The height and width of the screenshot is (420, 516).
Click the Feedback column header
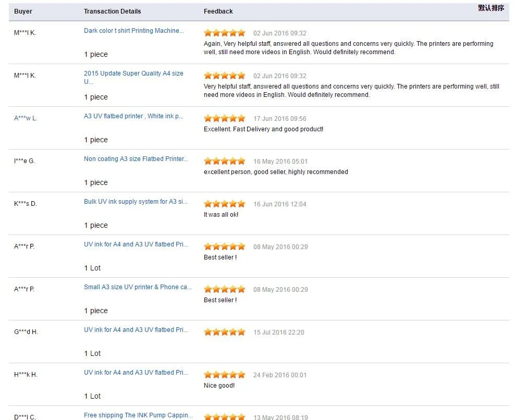218,11
